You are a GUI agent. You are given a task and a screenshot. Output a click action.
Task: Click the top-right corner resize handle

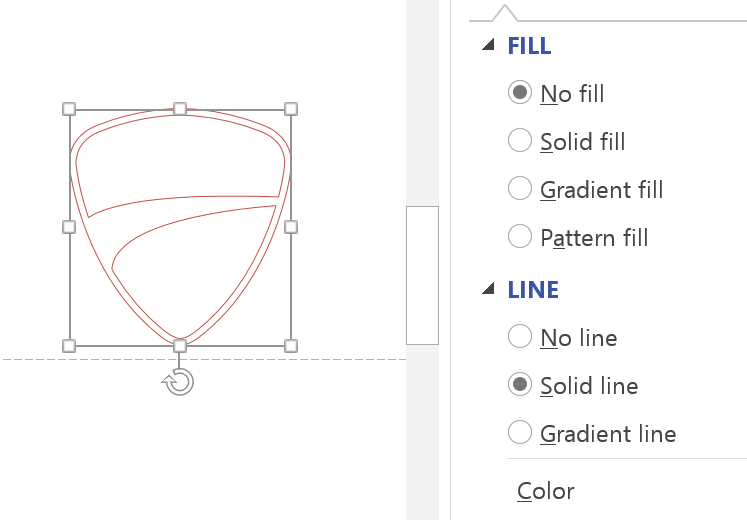click(x=291, y=109)
